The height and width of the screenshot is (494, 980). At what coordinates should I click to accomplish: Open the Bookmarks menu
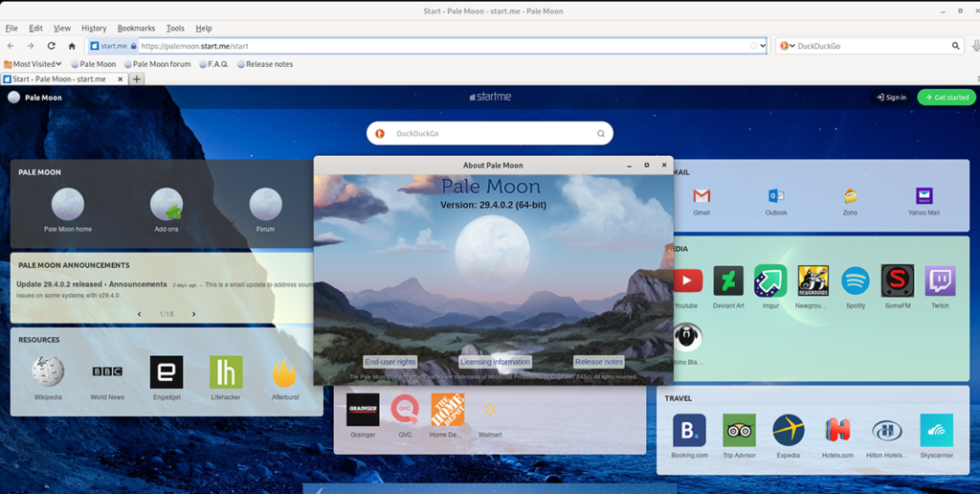click(x=136, y=28)
